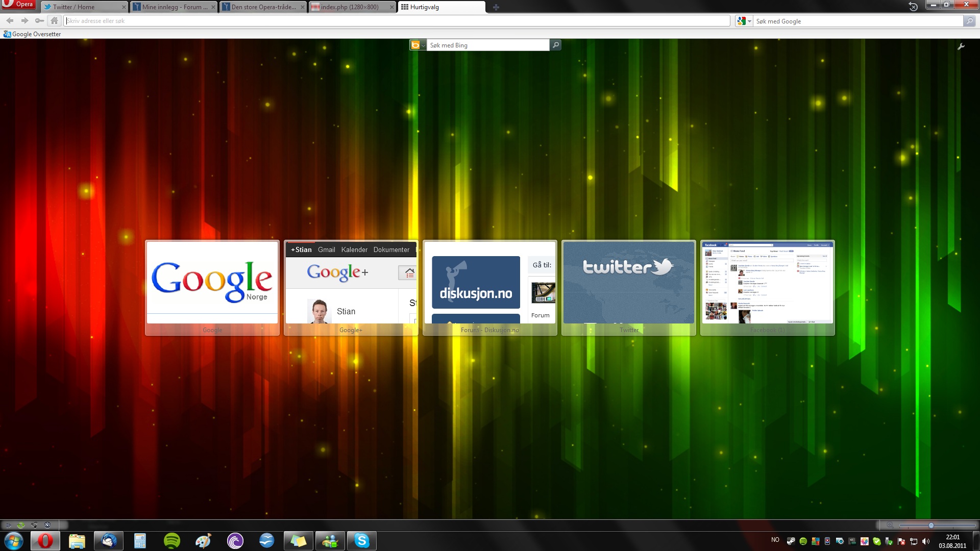The width and height of the screenshot is (980, 551).
Task: Open Windows Explorer from the taskbar
Action: [77, 541]
